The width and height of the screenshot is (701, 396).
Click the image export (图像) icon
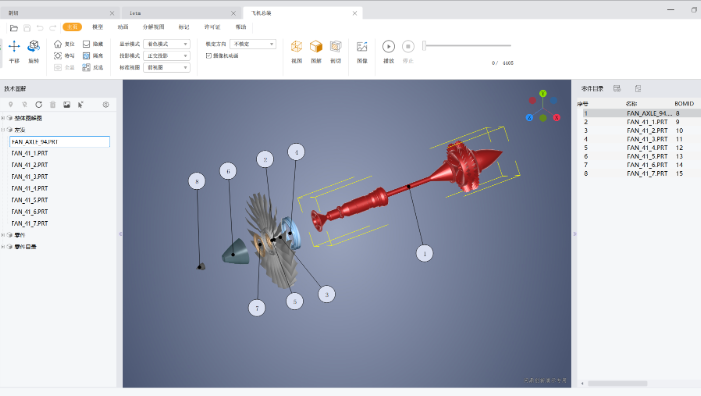click(x=362, y=46)
